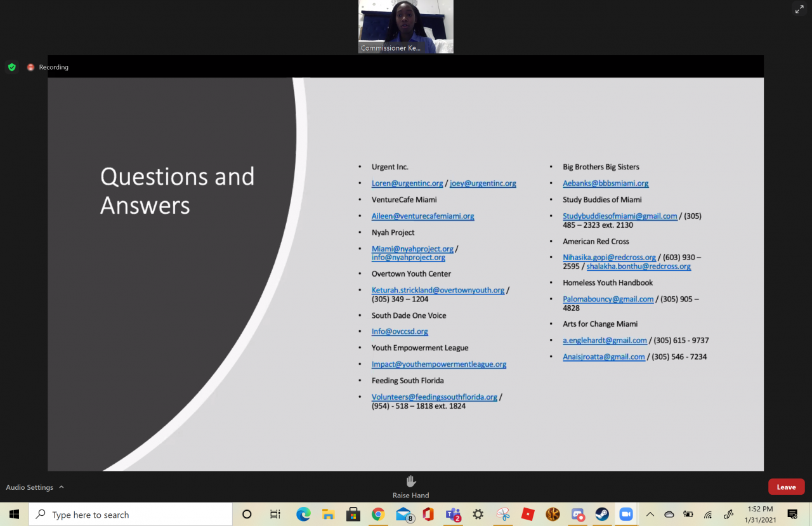Switch to Microsoft Teams on the taskbar

click(x=453, y=514)
